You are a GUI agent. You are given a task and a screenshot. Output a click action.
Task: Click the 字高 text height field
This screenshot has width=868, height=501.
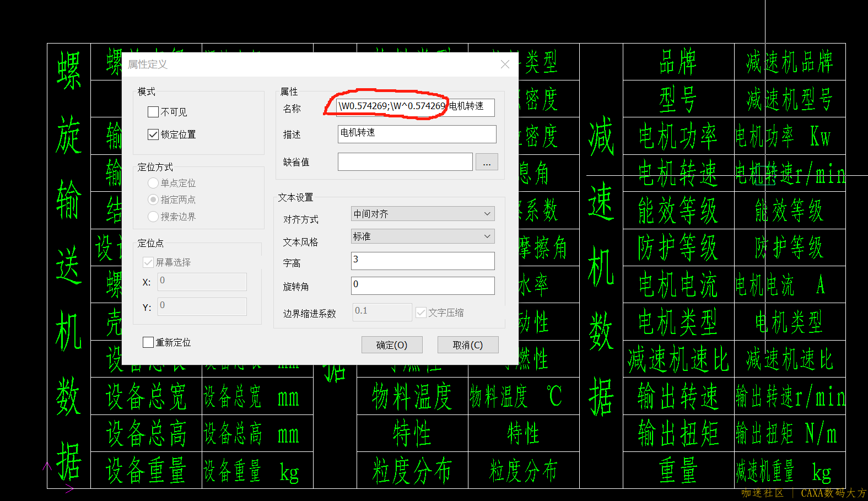click(x=422, y=261)
